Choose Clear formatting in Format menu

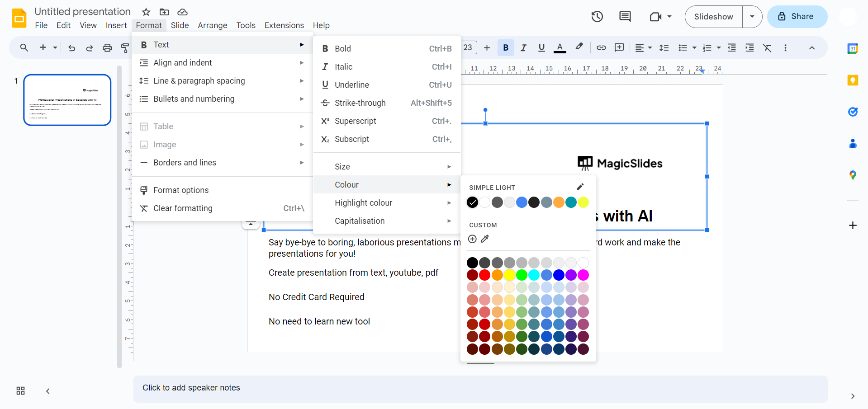click(183, 208)
